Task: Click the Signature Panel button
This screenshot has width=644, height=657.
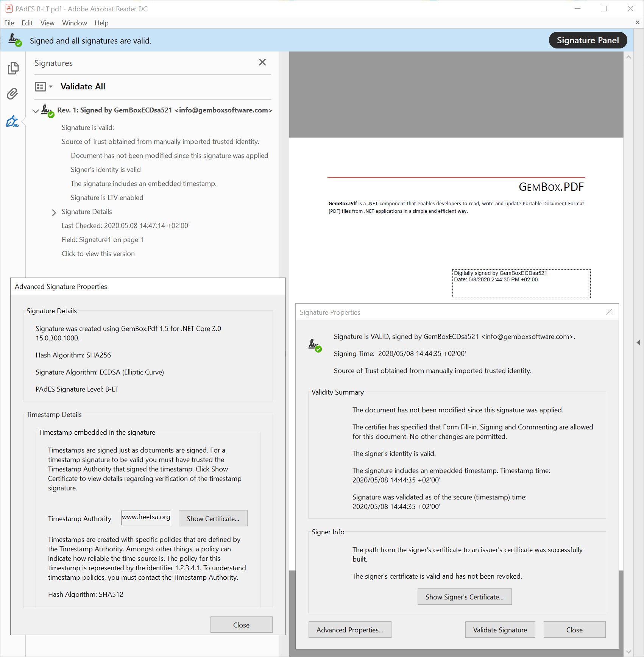Action: click(x=587, y=41)
